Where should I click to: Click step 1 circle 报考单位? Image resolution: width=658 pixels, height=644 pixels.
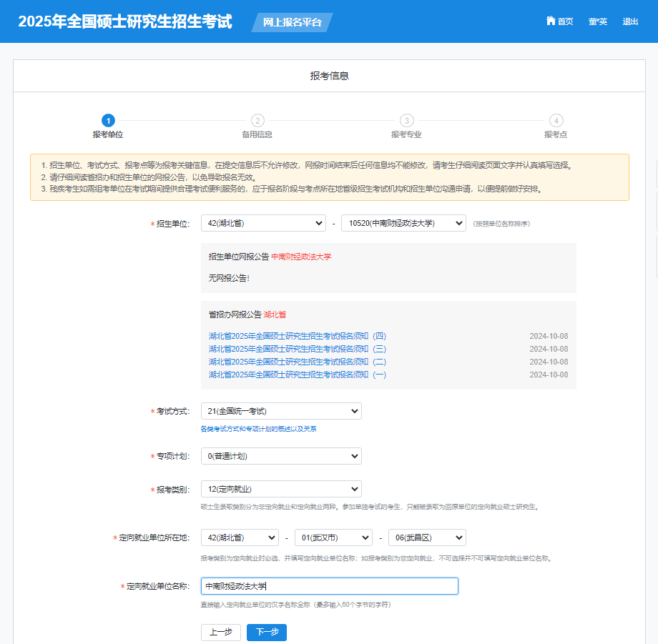coord(108,121)
